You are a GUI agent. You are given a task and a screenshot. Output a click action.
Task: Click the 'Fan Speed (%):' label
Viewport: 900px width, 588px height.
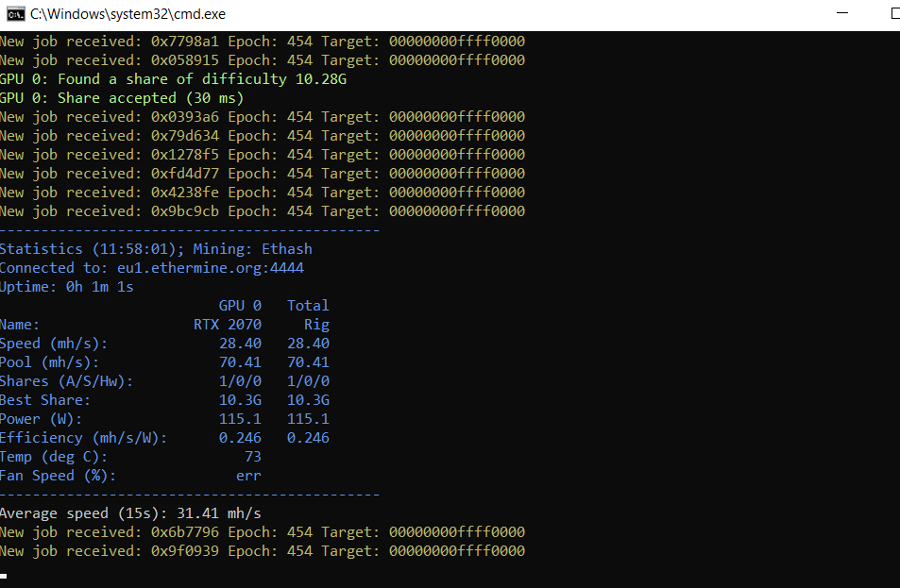point(58,476)
